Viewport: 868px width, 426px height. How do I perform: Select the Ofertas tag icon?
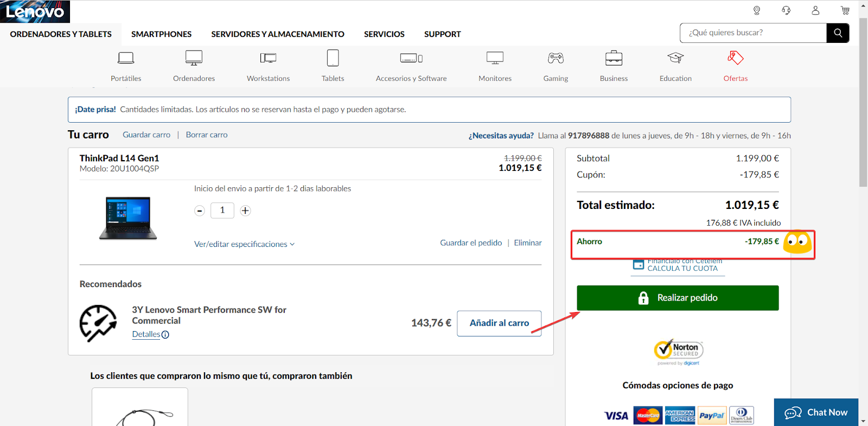pos(735,58)
